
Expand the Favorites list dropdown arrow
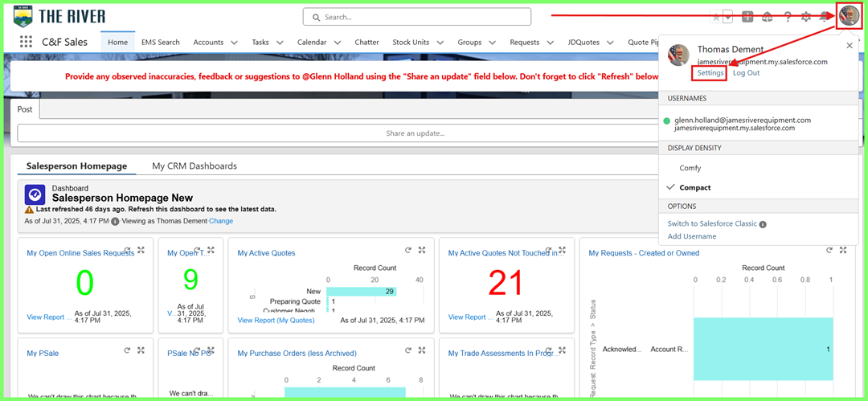[727, 17]
